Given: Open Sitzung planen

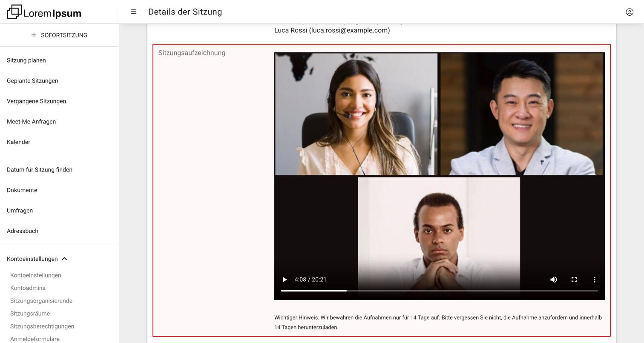Looking at the screenshot, I should tap(26, 60).
